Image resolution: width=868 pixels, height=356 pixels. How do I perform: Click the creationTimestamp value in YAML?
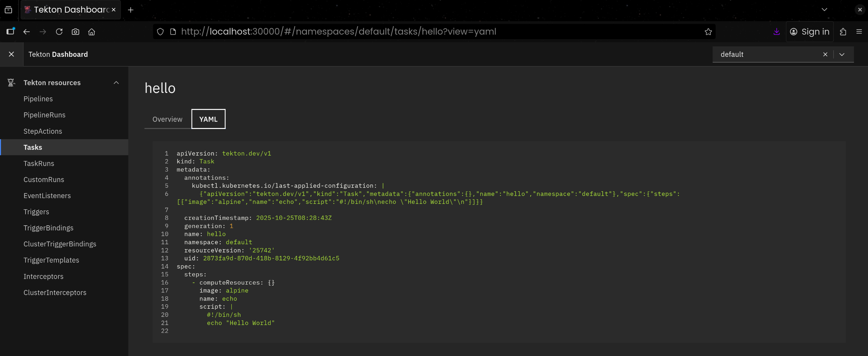pyautogui.click(x=294, y=218)
